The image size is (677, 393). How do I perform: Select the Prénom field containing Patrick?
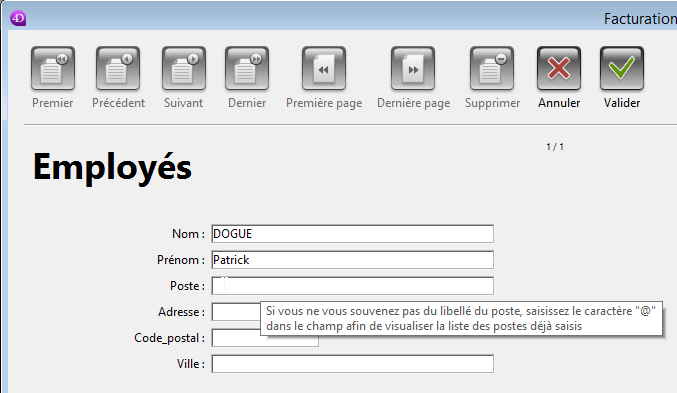pos(352,260)
